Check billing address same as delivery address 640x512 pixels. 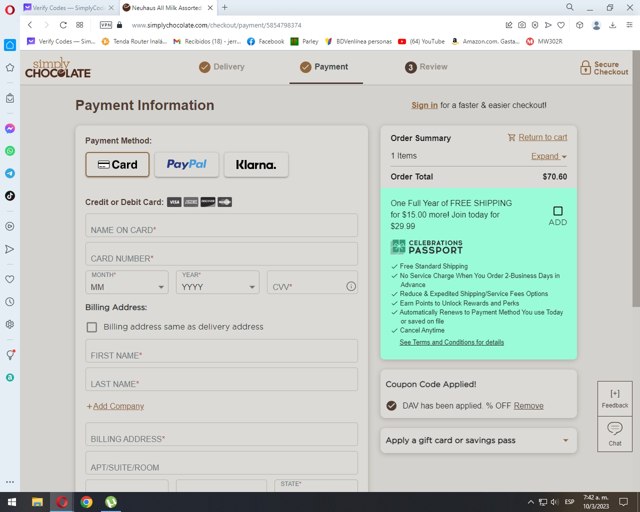[92, 327]
